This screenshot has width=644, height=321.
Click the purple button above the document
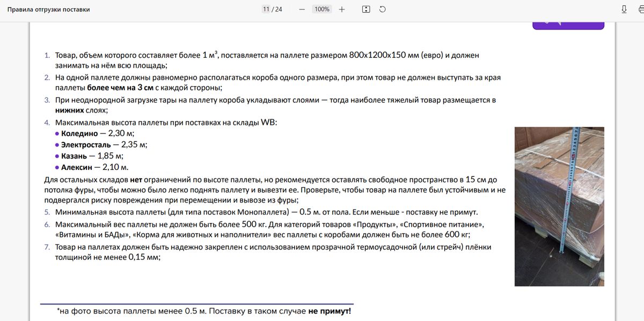click(x=568, y=25)
